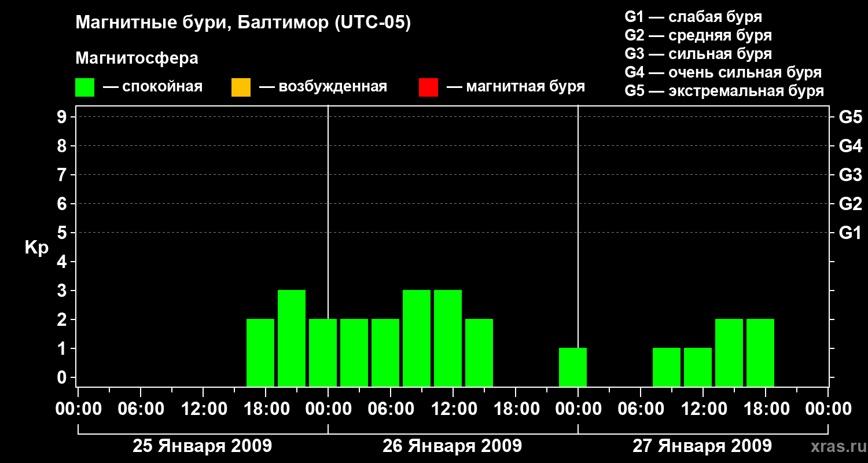This screenshot has width=868, height=463.
Task: Click the green 'спокойная' legend swatch
Action: point(85,87)
